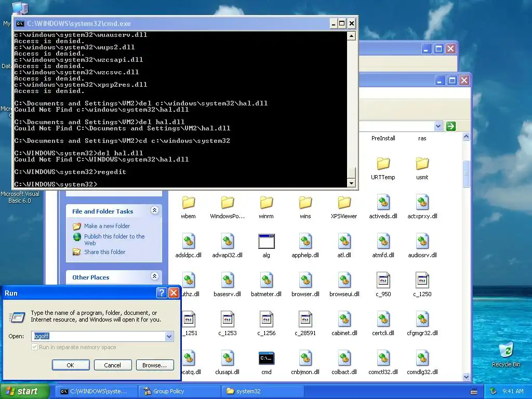This screenshot has height=399, width=532.
Task: Open the Recycle Bin desktop icon
Action: coord(506,350)
